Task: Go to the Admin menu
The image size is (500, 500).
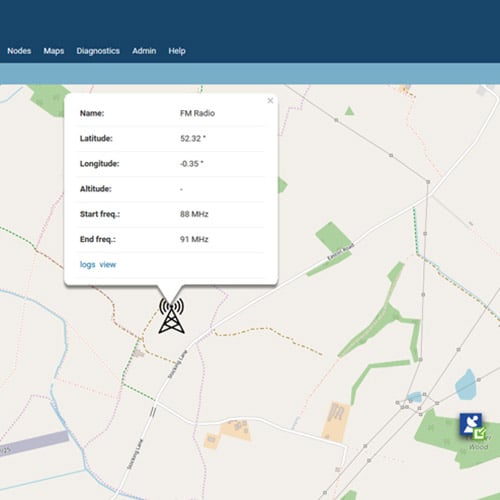Action: (144, 51)
